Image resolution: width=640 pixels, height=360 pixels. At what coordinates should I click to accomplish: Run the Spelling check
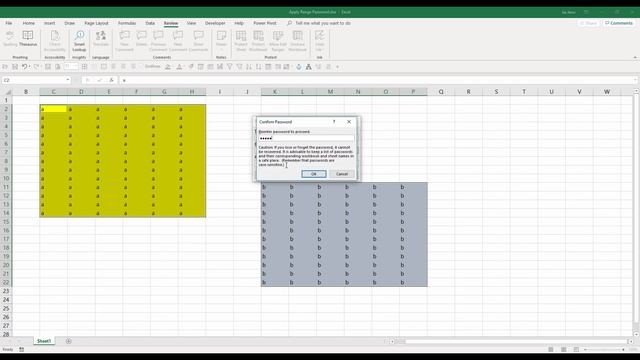point(10,39)
